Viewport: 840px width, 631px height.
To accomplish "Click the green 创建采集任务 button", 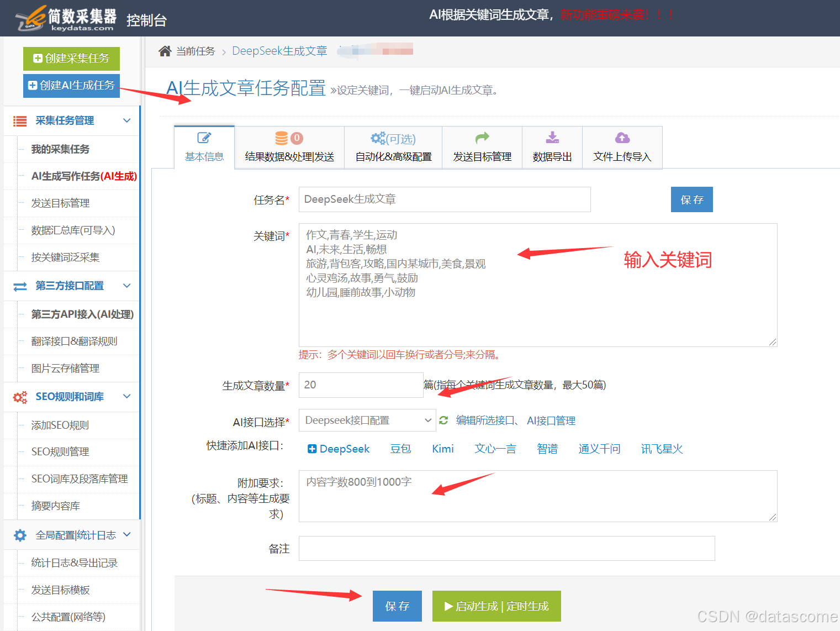I will [x=71, y=59].
